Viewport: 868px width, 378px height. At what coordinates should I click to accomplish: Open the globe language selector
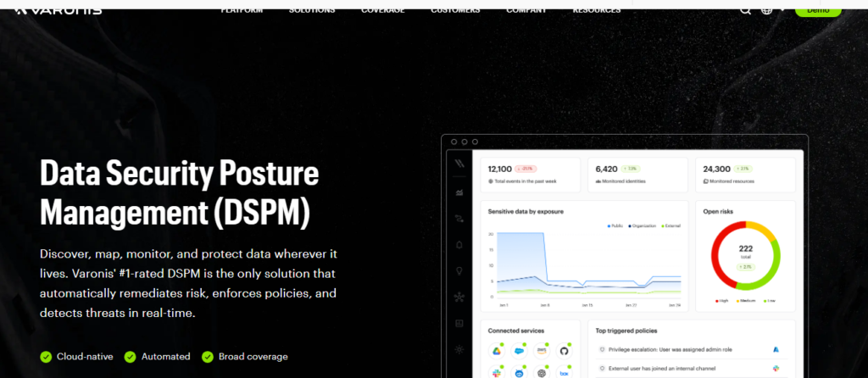point(766,10)
